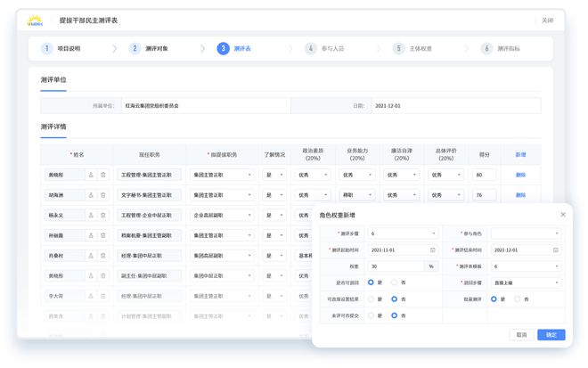Open calendar for 测评结束时间 field
588x368 pixels.
556,249
